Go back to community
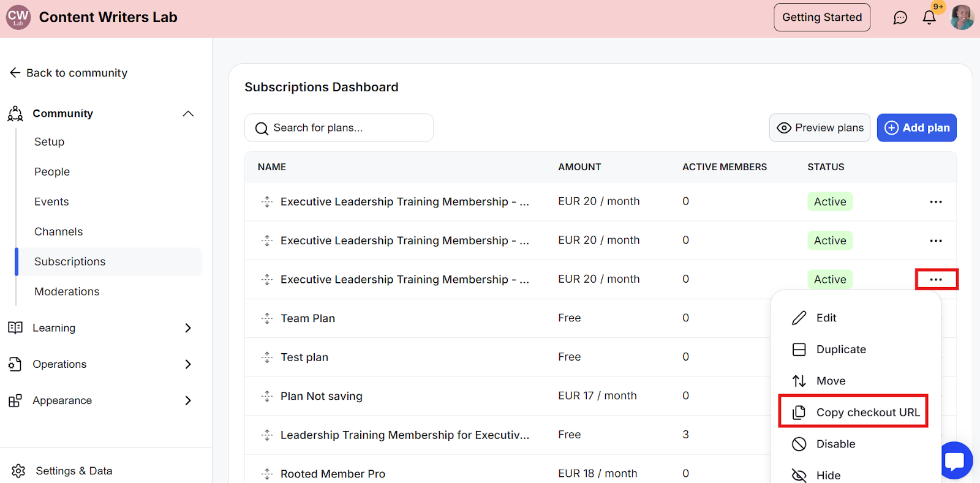 pos(69,73)
